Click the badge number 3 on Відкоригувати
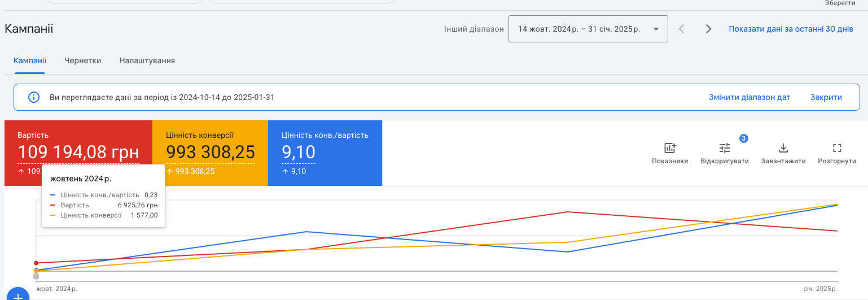 click(743, 138)
